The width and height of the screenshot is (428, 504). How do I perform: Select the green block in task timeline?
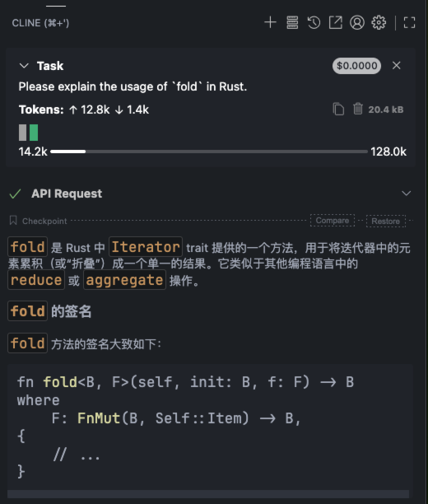point(34,133)
